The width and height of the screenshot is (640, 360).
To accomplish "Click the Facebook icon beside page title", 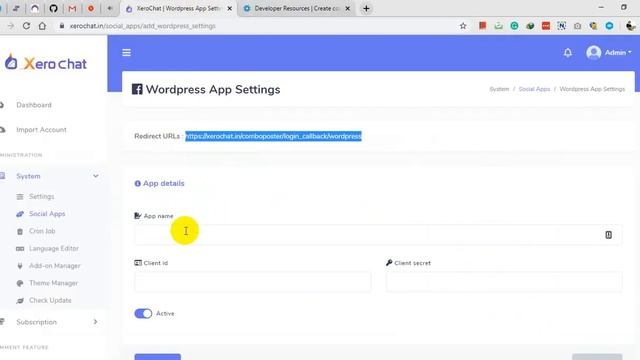I will [137, 89].
